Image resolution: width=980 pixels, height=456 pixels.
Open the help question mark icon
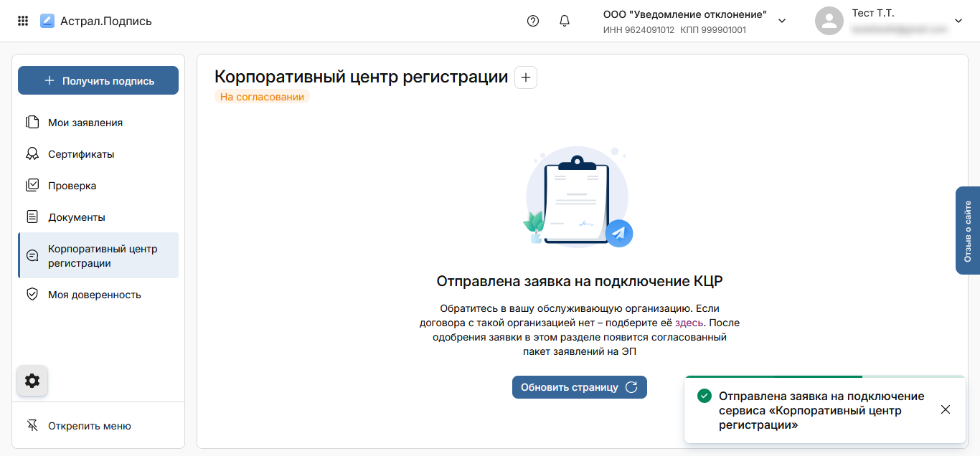click(533, 21)
